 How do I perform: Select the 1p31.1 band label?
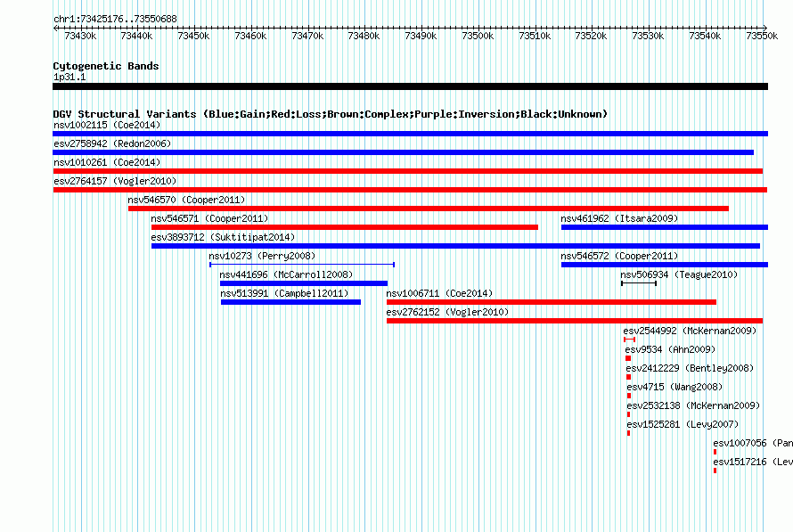click(x=69, y=78)
